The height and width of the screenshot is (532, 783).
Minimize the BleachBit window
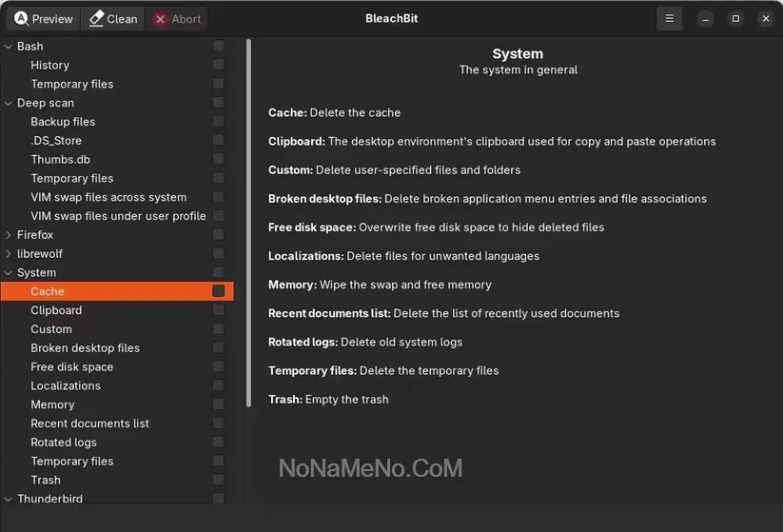tap(706, 19)
